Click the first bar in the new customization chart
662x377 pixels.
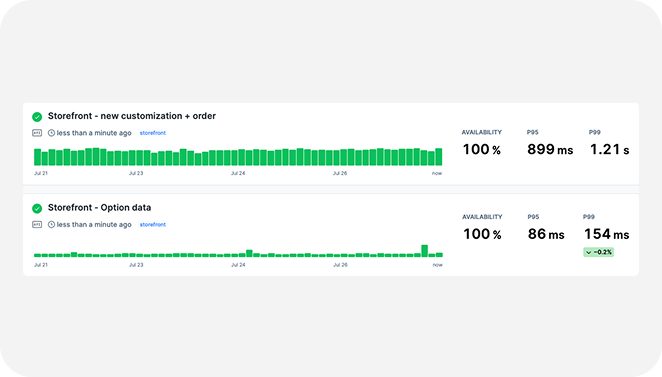pyautogui.click(x=38, y=157)
